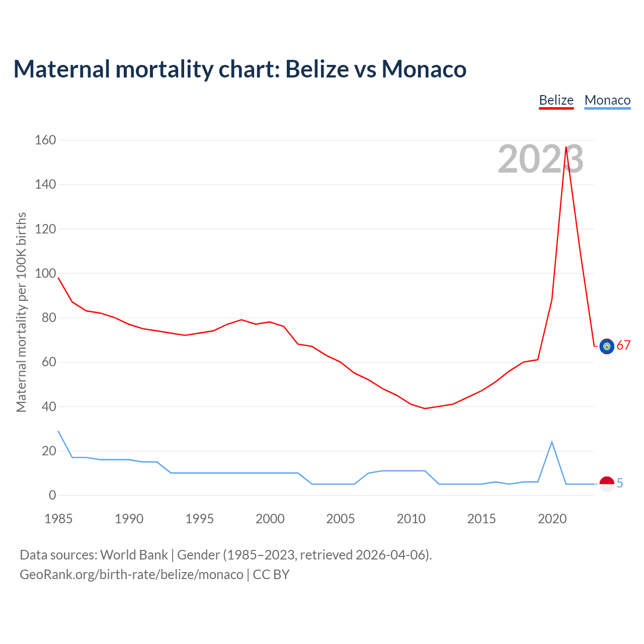The width and height of the screenshot is (644, 644).
Task: Toggle the Monaco series in the legend
Action: coord(607,100)
